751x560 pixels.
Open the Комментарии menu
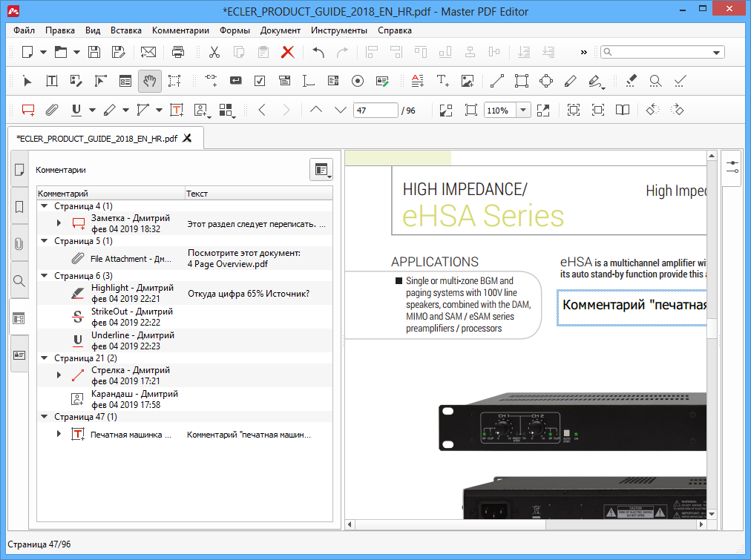click(x=180, y=30)
